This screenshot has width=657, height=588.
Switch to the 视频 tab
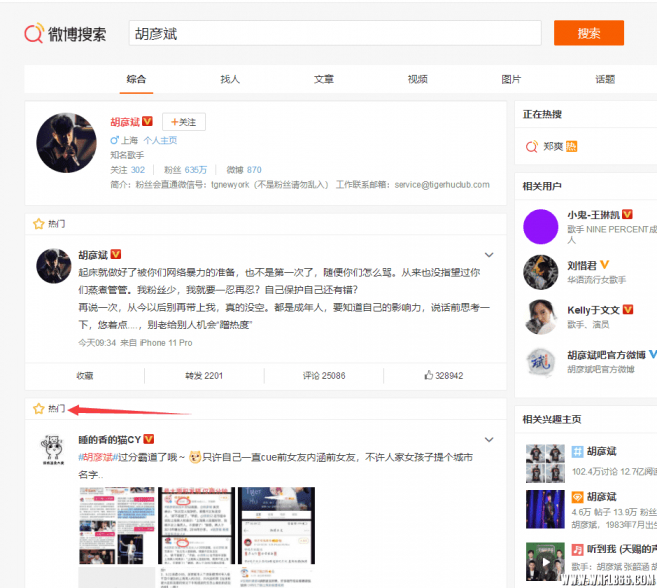(418, 79)
